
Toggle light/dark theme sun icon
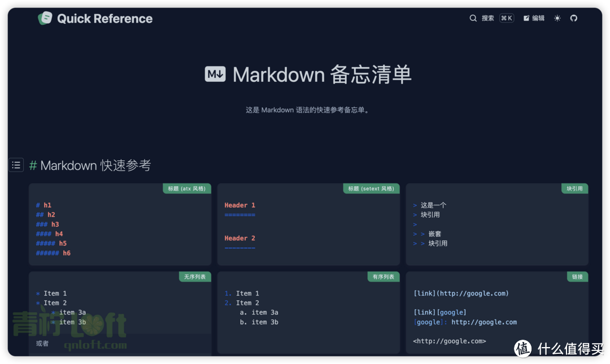(x=557, y=18)
